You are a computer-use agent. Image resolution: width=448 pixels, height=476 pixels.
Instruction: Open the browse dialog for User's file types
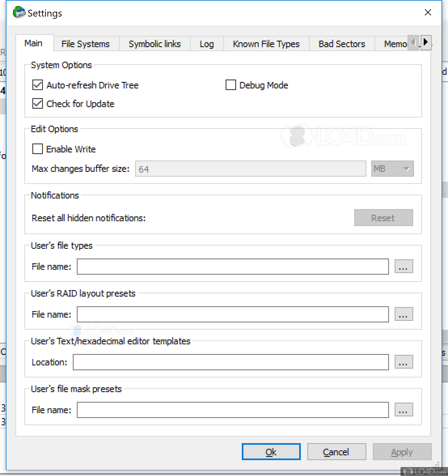[403, 266]
